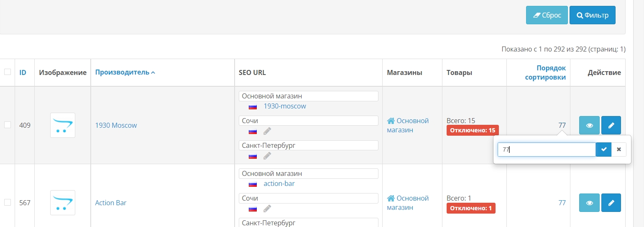The image size is (644, 227).
Task: Edit Санкт-Петербург SEO URL pencil for 1930 Moscow
Action: 267,156
